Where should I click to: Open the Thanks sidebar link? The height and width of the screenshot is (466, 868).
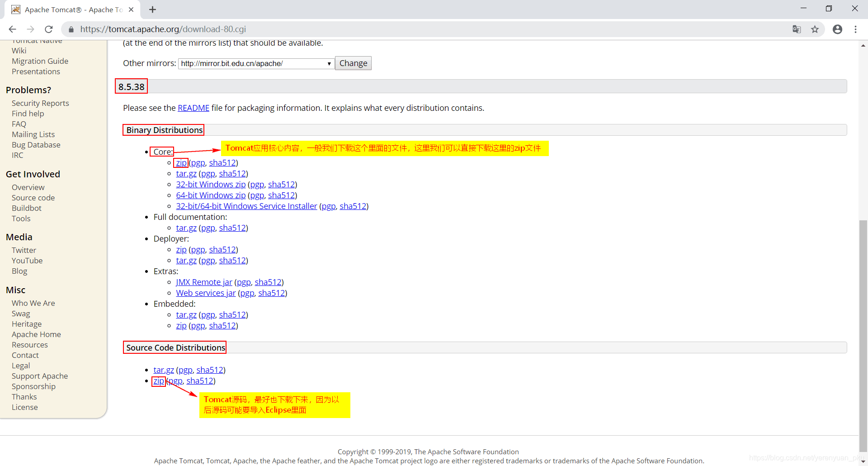pyautogui.click(x=24, y=397)
